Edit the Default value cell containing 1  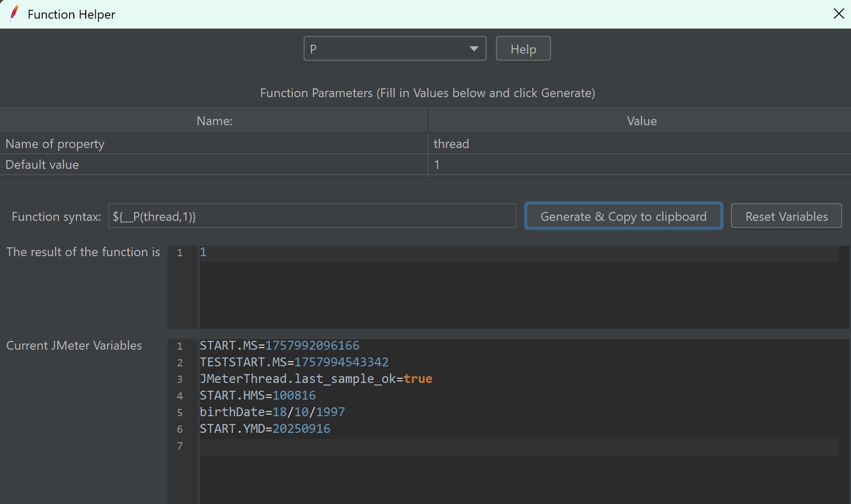[x=638, y=165]
